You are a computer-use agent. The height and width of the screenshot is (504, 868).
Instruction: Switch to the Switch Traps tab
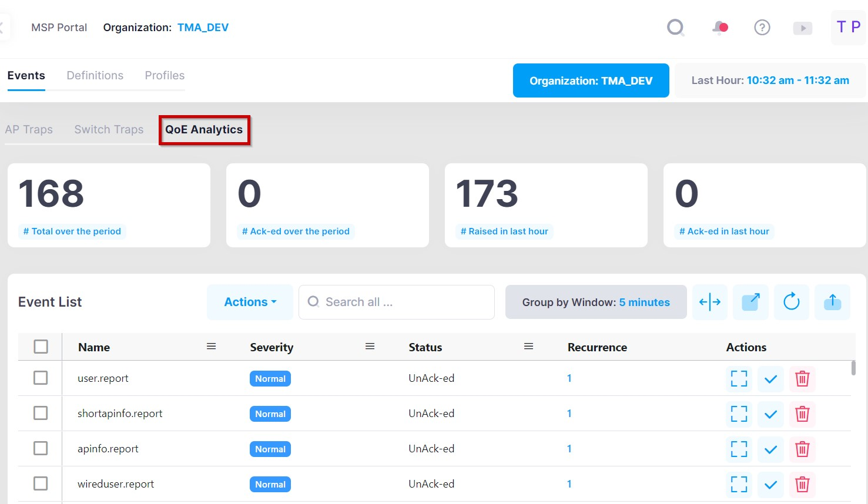[109, 129]
